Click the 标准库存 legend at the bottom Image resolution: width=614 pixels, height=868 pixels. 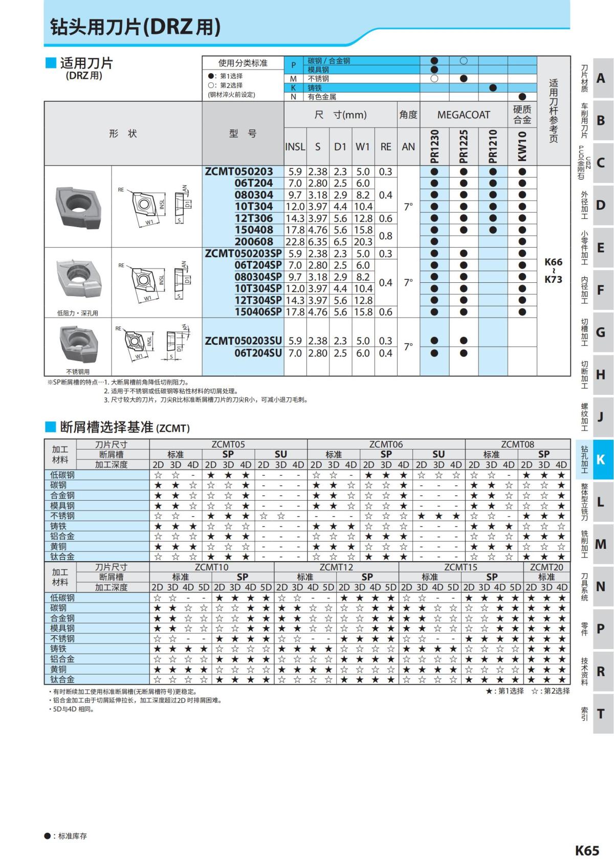[x=65, y=836]
